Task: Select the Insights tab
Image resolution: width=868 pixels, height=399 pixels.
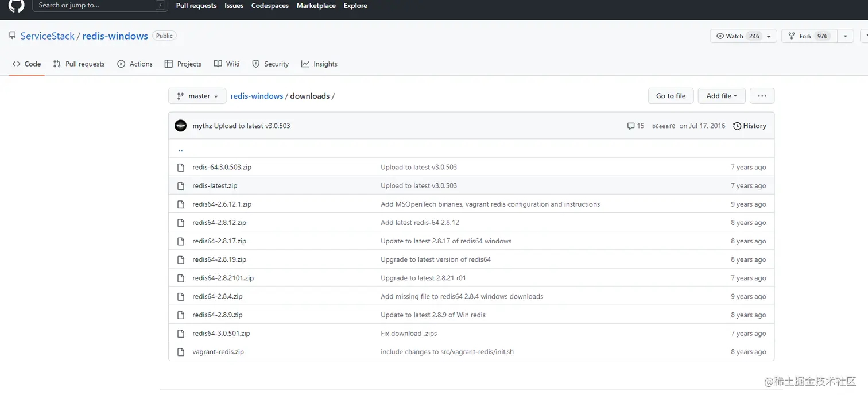Action: point(320,64)
